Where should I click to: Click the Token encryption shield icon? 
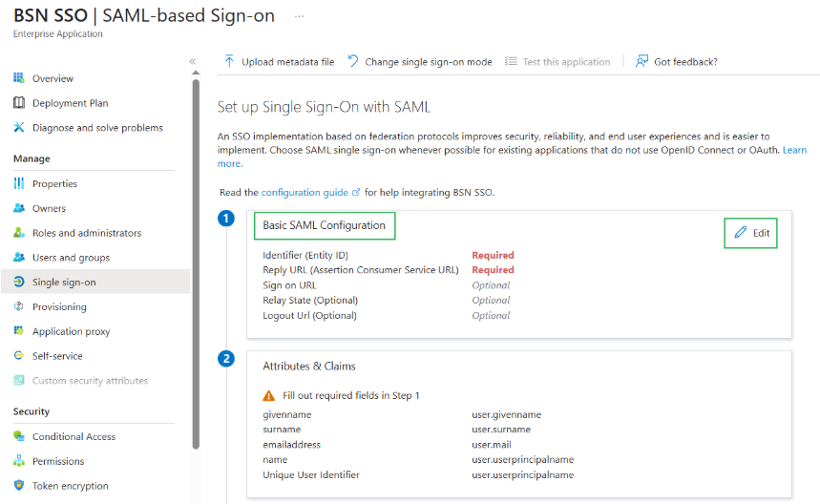pyautogui.click(x=19, y=485)
